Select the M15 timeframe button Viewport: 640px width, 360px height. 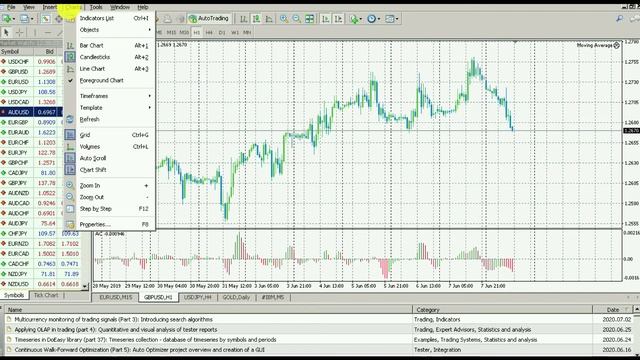171,32
